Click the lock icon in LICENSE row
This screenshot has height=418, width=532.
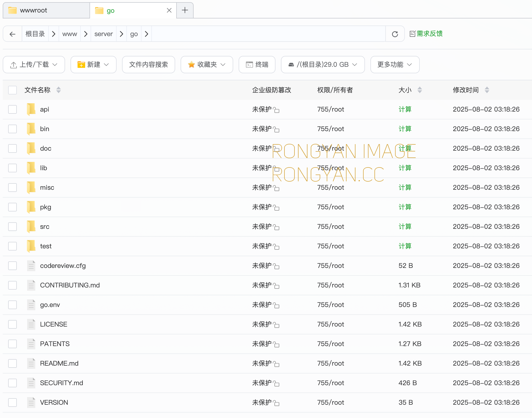tap(276, 325)
